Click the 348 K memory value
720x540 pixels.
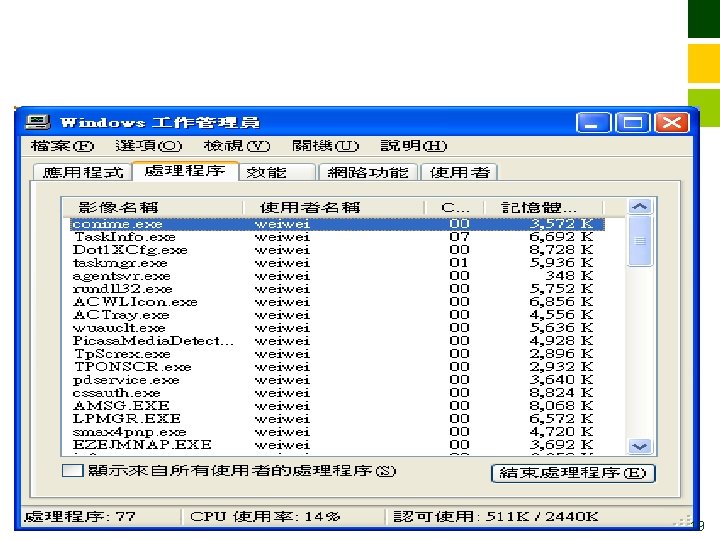[569, 276]
